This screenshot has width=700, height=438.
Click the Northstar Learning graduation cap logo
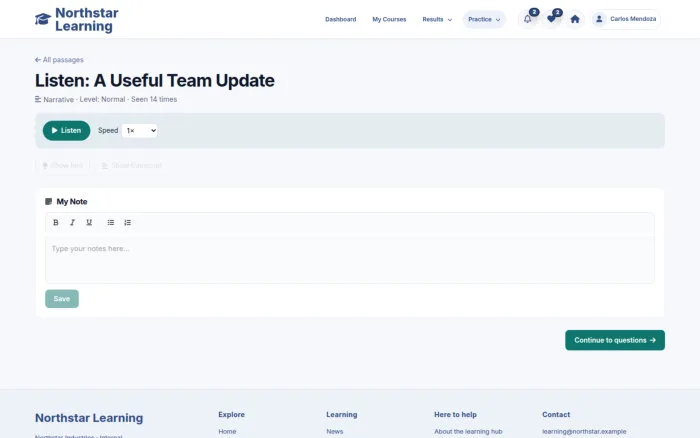[x=43, y=19]
